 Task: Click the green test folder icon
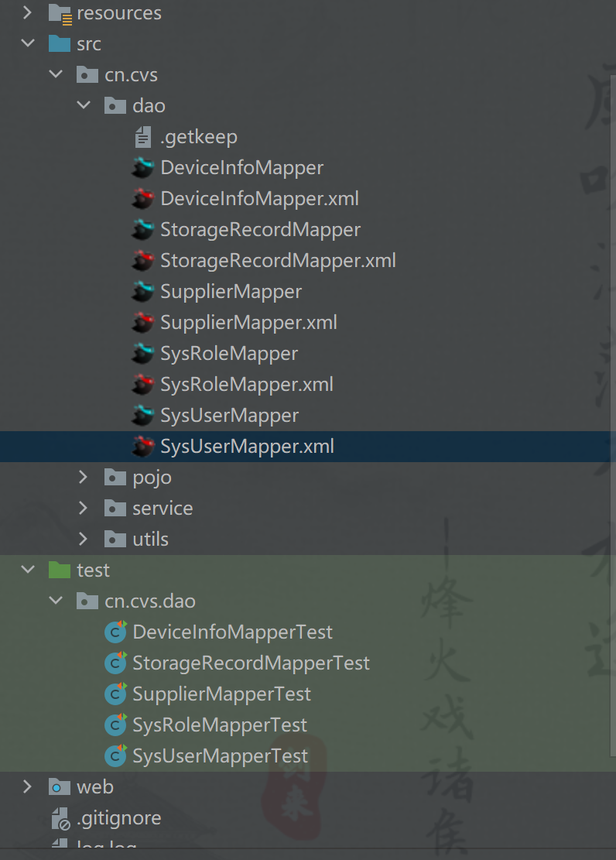[x=60, y=570]
